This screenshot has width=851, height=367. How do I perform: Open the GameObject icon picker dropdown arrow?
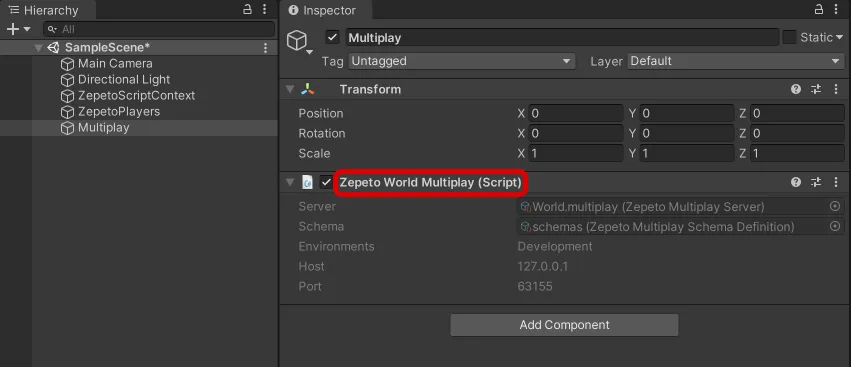click(x=310, y=52)
